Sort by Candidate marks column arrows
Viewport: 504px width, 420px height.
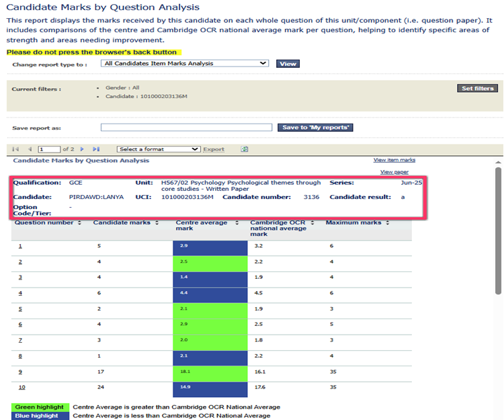pyautogui.click(x=157, y=222)
